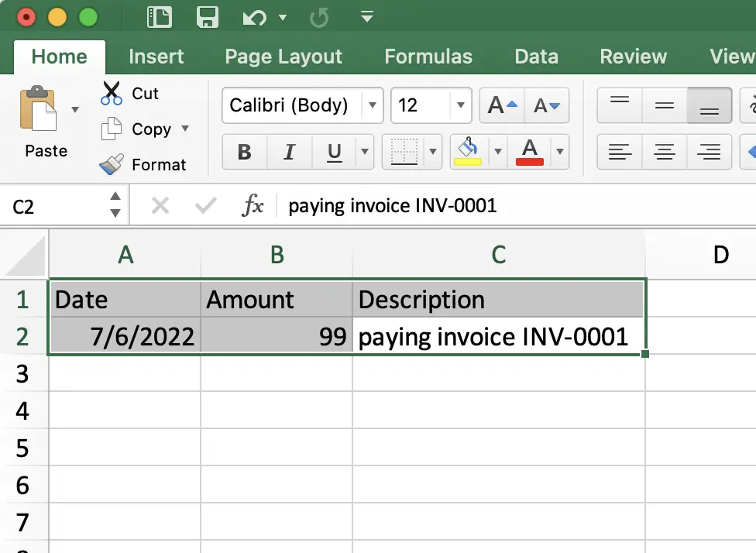The image size is (756, 553).
Task: Click the sidebar/template layout icon in title bar
Action: pyautogui.click(x=159, y=17)
